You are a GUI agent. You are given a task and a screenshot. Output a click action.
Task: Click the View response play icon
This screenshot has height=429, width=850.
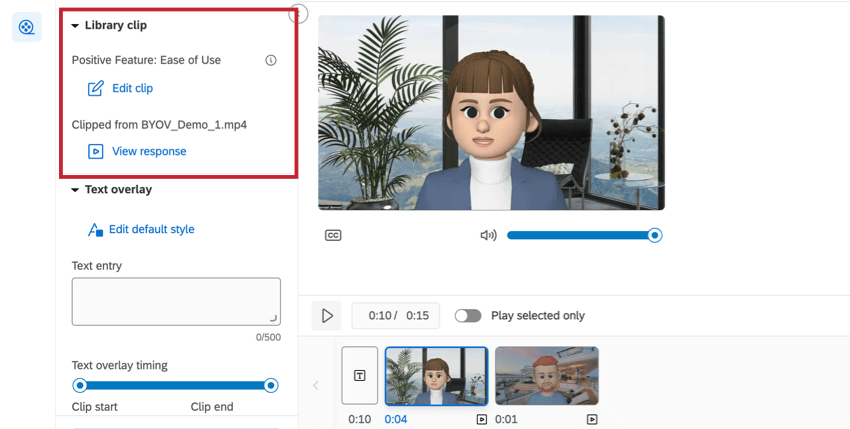95,151
